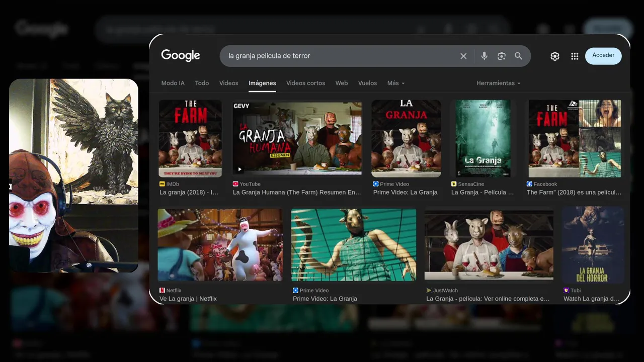Screen dimensions: 644x362
Task: Click the webcam overlay of masked streamer
Action: pos(73,175)
